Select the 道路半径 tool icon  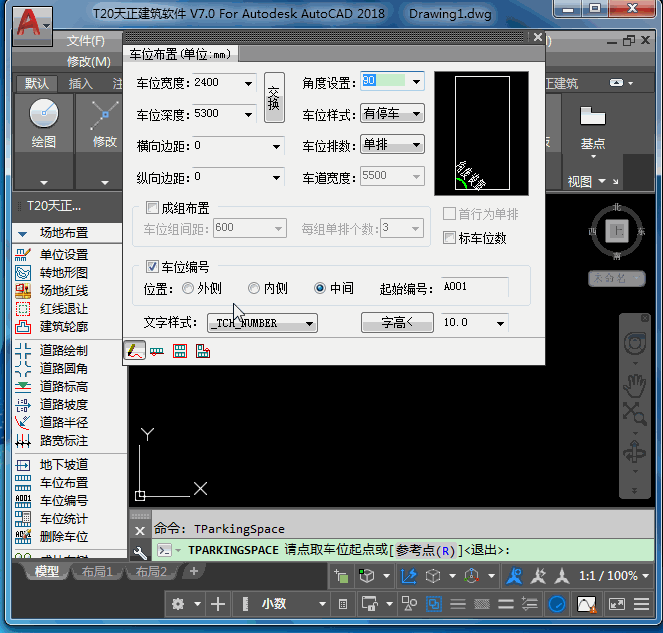click(x=23, y=422)
